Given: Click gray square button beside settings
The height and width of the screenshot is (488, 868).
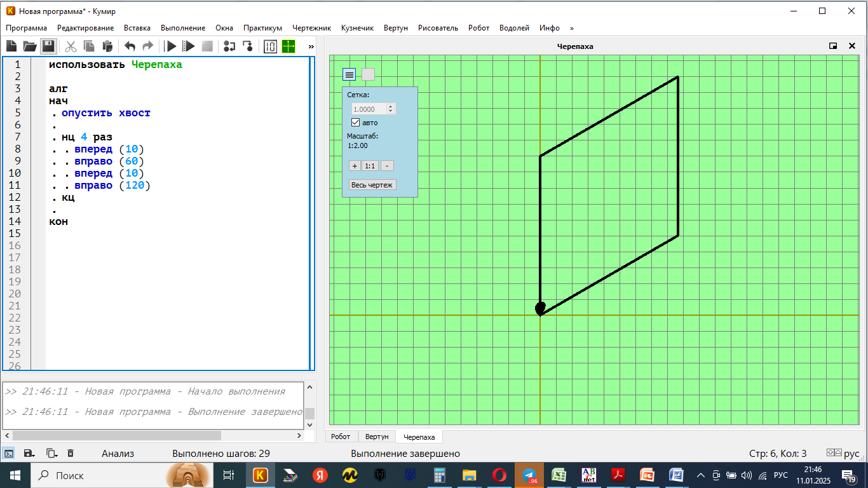Looking at the screenshot, I should pyautogui.click(x=368, y=74).
